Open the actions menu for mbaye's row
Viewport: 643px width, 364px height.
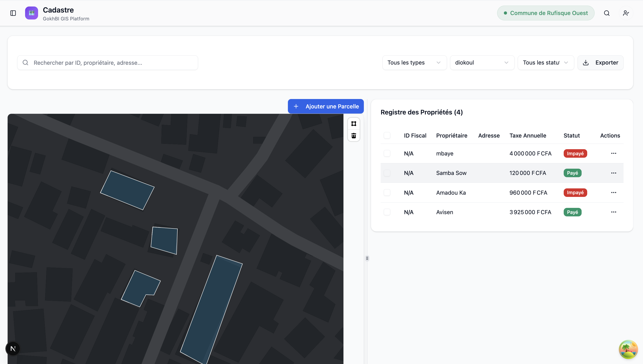(613, 153)
